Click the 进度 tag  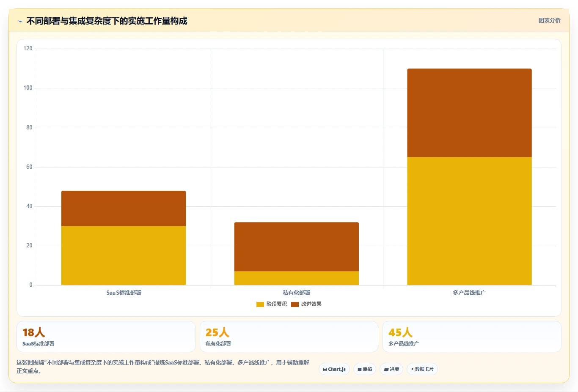click(391, 369)
